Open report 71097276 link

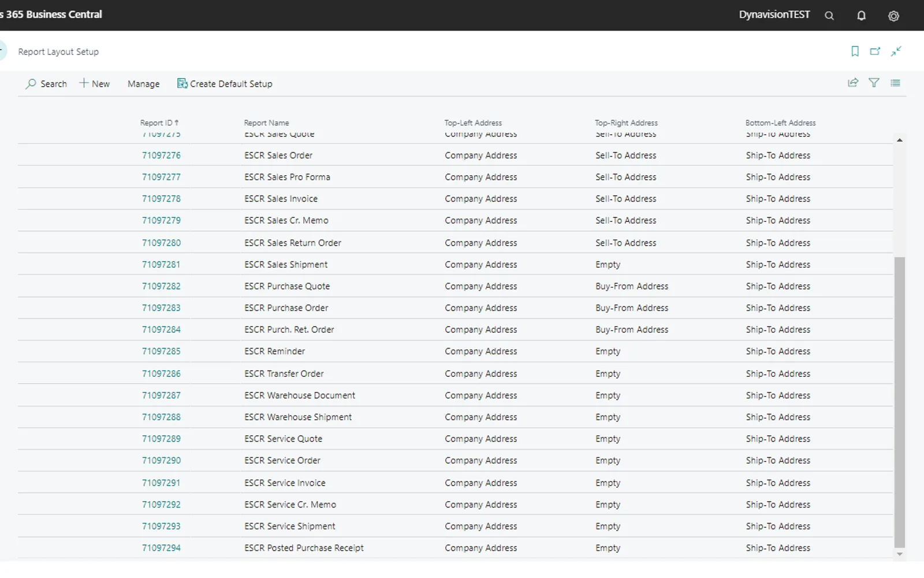tap(161, 155)
